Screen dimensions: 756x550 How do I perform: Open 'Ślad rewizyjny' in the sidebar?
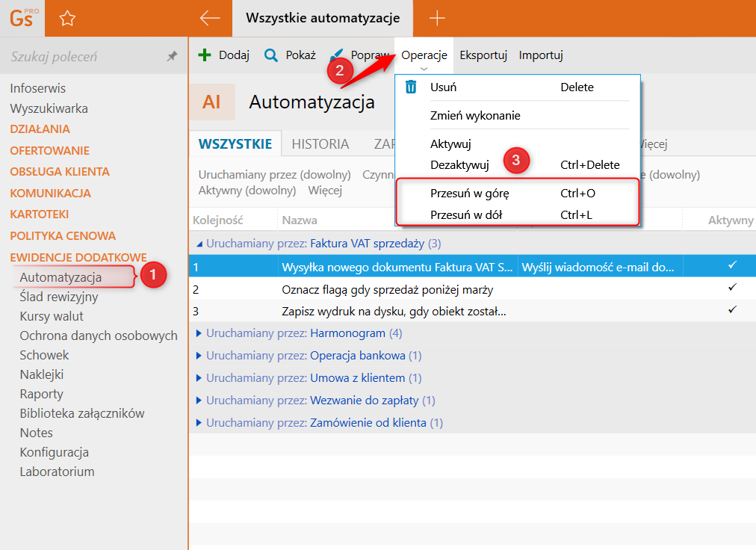point(59,297)
